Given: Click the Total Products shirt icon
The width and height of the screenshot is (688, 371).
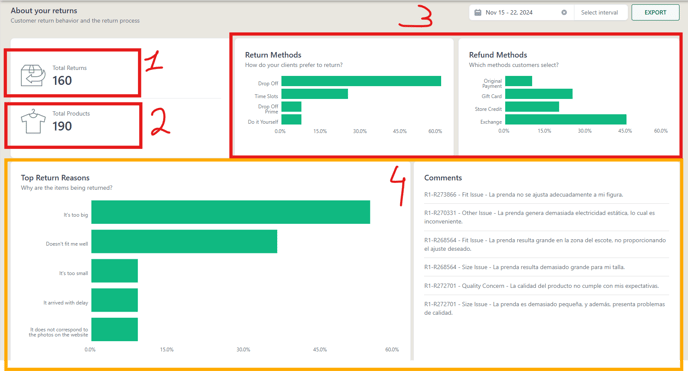Looking at the screenshot, I should (x=33, y=121).
